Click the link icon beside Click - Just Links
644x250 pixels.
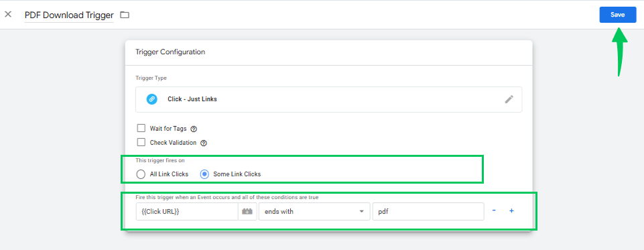152,99
